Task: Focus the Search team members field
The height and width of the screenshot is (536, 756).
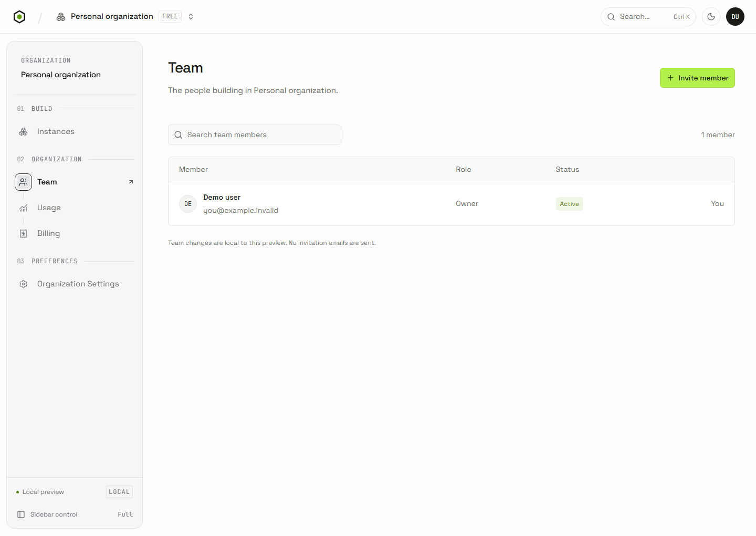Action: [x=255, y=135]
